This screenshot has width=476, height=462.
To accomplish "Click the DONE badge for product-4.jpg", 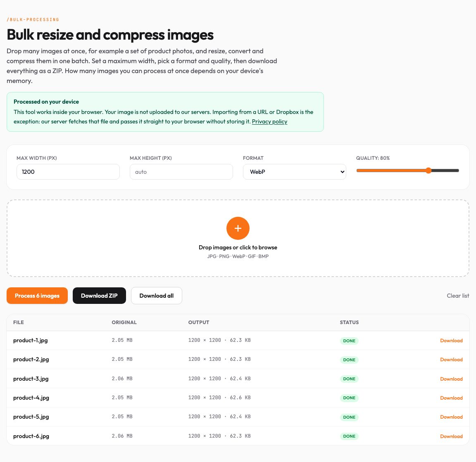I will pyautogui.click(x=349, y=398).
